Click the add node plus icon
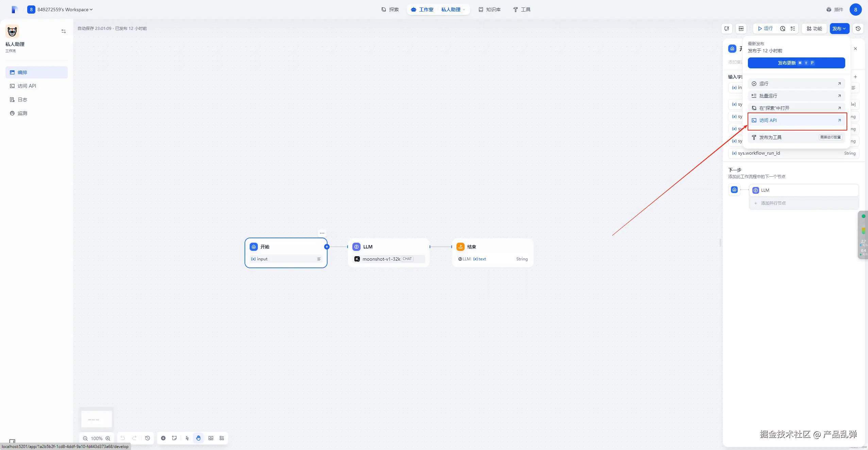 click(163, 438)
